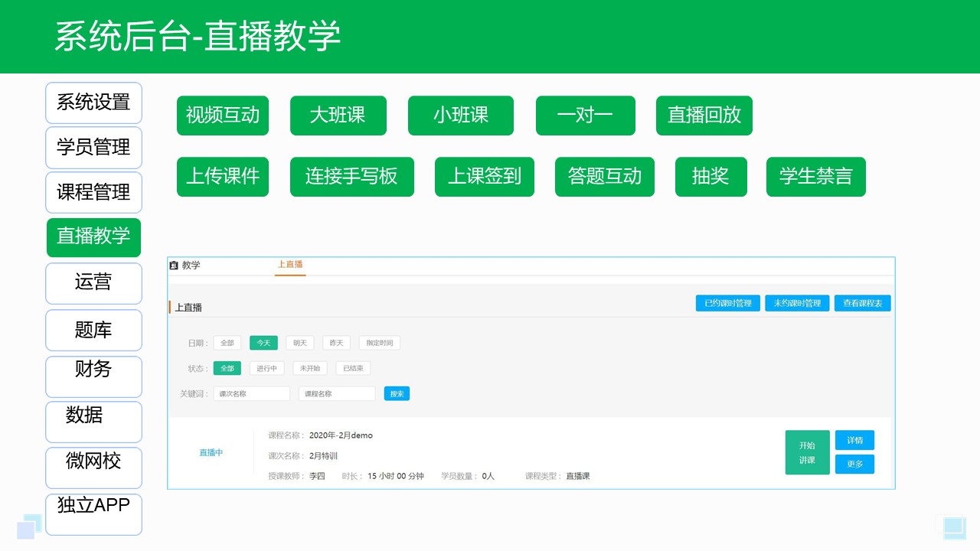Filter live sessions by 今天
The width and height of the screenshot is (980, 551).
(263, 343)
